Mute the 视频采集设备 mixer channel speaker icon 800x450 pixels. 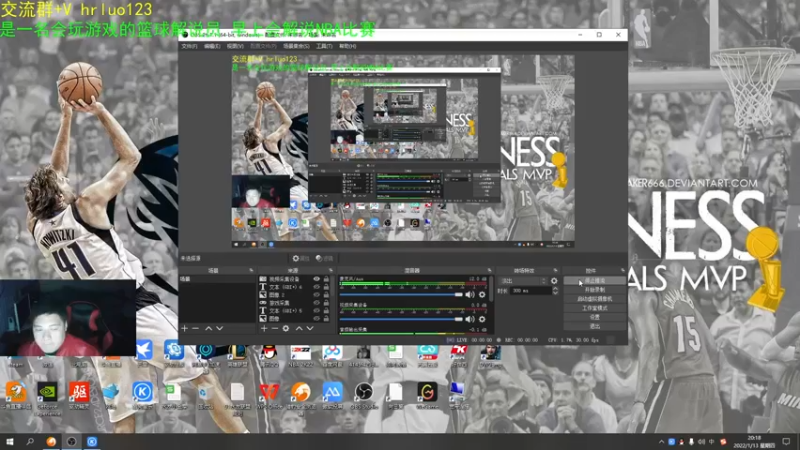(469, 319)
